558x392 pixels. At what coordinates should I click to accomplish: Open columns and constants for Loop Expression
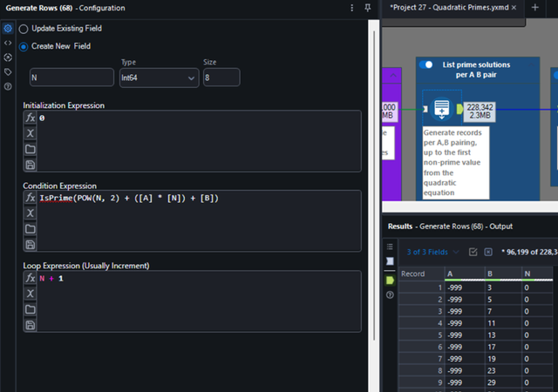[31, 294]
